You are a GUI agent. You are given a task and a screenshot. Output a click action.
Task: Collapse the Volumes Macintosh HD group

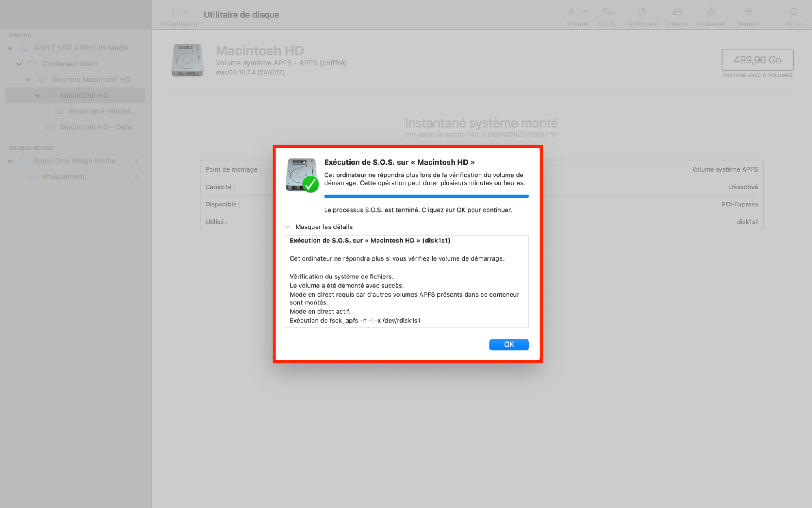click(x=28, y=80)
